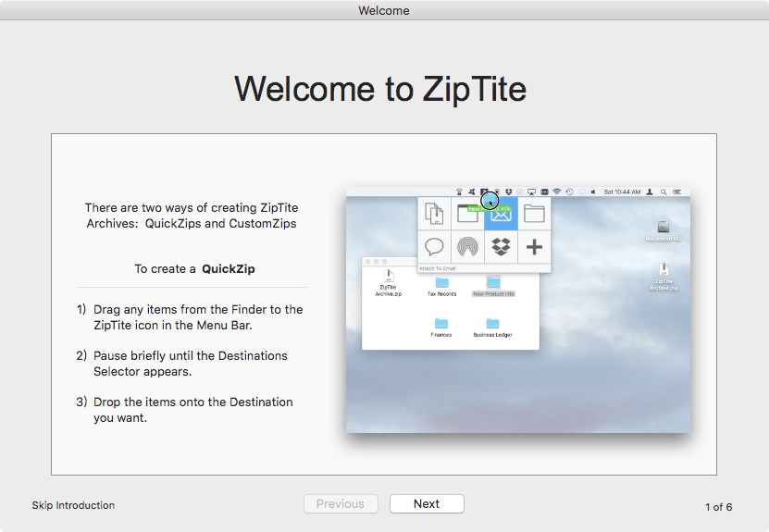The image size is (769, 532).
Task: Click the Spotlight search icon in illustrated menu bar
Action: coord(664,192)
